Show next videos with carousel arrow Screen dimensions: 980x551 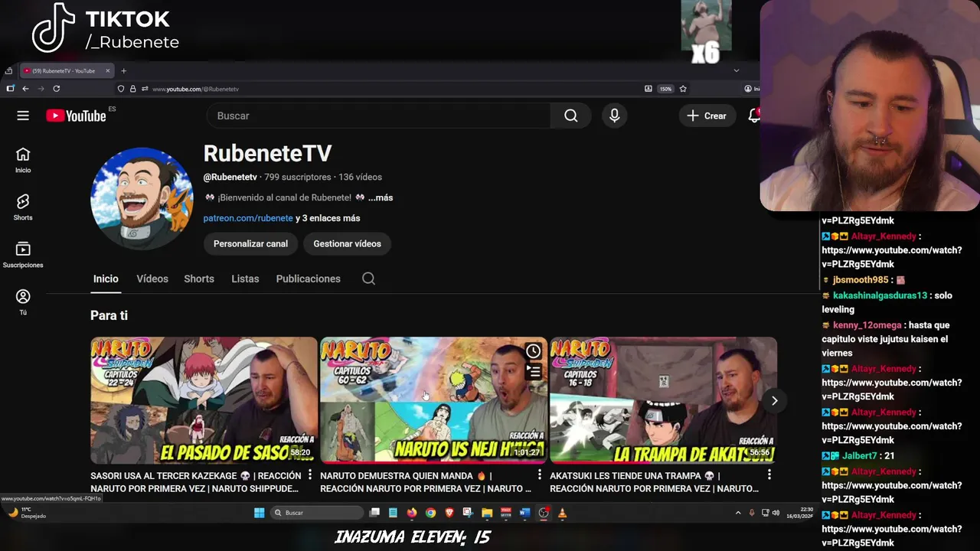click(774, 400)
